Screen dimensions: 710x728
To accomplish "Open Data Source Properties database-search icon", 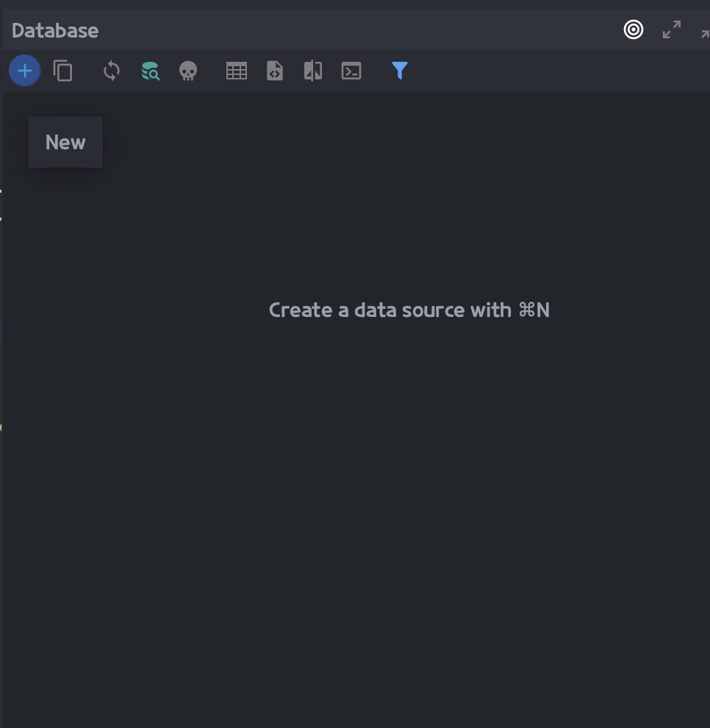I will pyautogui.click(x=151, y=71).
